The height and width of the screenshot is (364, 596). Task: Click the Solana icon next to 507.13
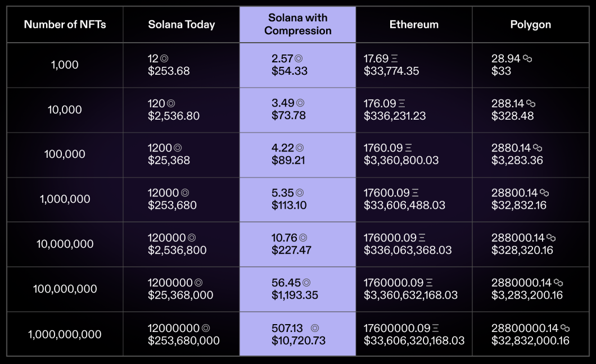pyautogui.click(x=315, y=328)
